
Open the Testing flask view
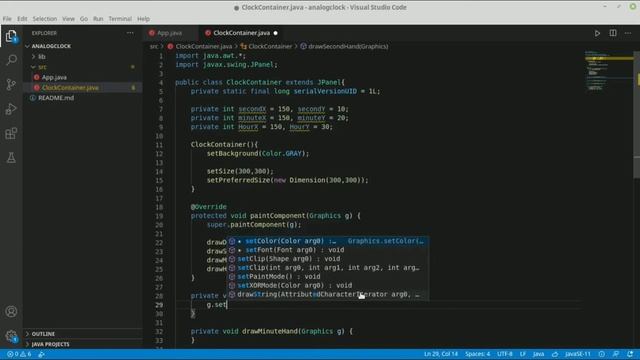[x=11, y=158]
